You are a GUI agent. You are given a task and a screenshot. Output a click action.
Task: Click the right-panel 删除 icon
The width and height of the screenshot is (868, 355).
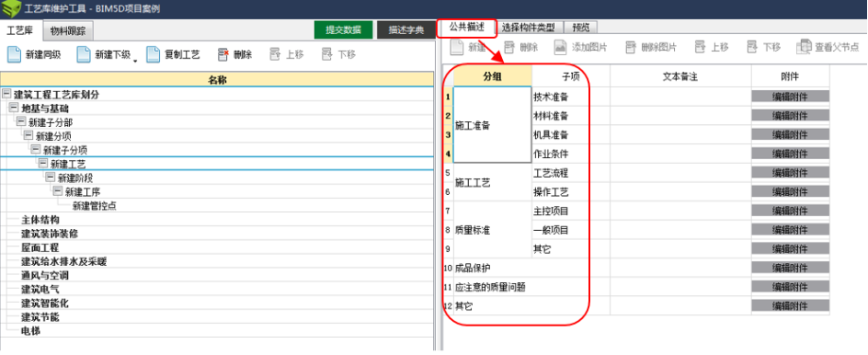click(x=509, y=48)
